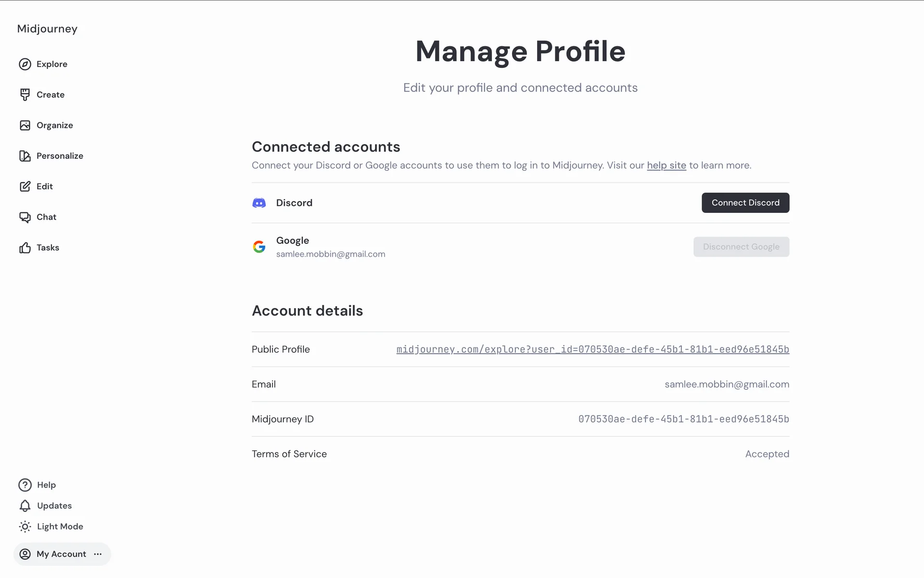924x578 pixels.
Task: Click the Help question mark icon
Action: coord(25,485)
